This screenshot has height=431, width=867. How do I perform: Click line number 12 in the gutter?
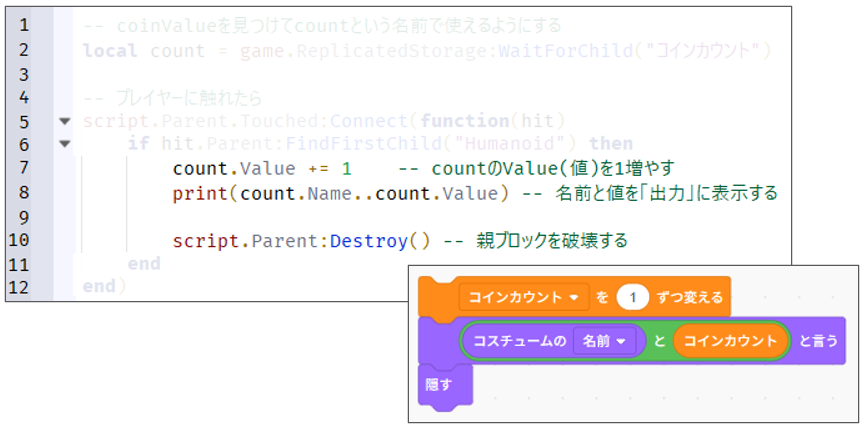pos(20,287)
